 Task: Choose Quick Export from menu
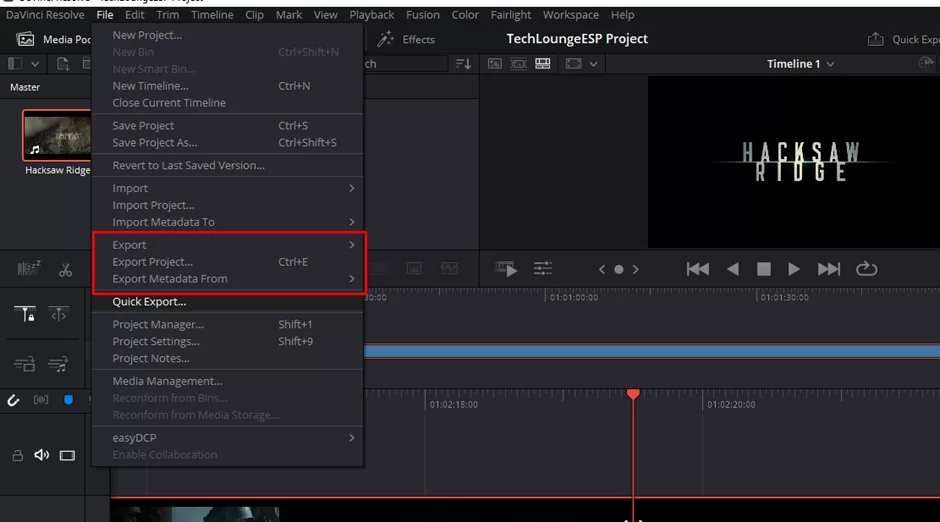[x=228, y=302]
